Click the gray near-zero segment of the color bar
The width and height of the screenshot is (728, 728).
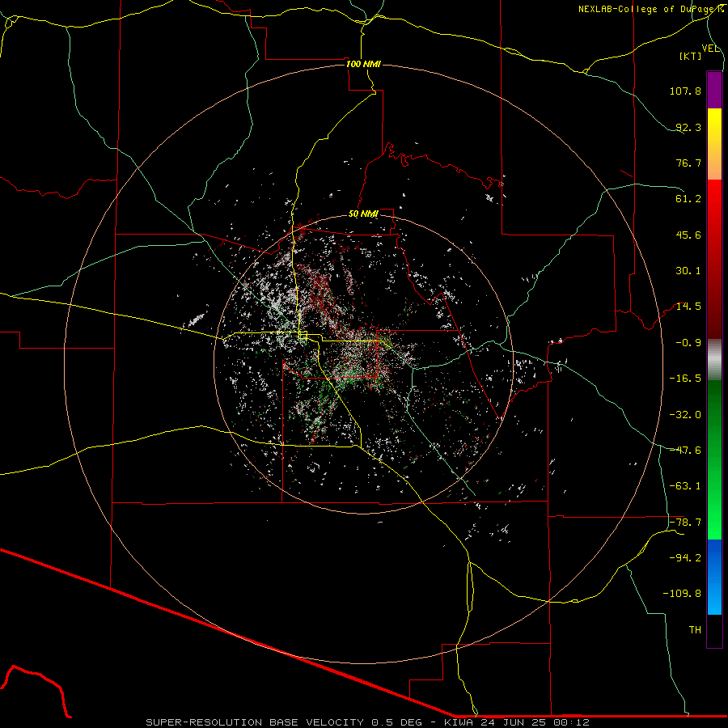(714, 358)
